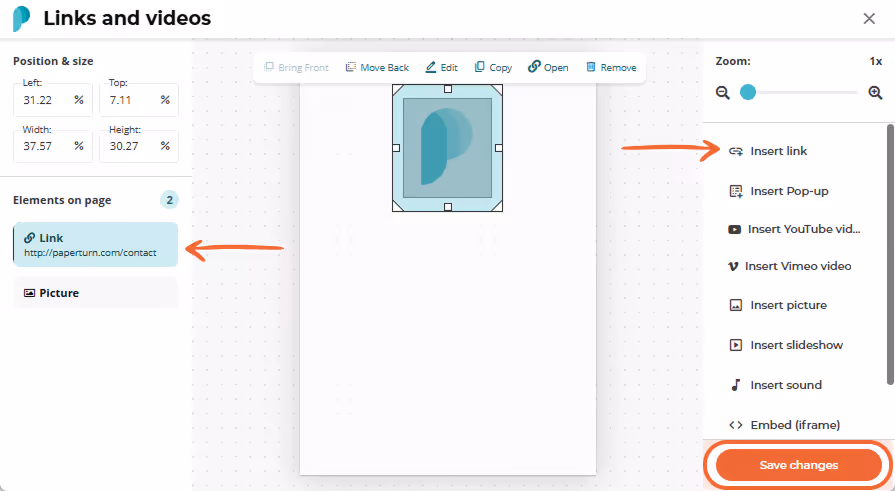Click the Insert slideshow icon

736,345
